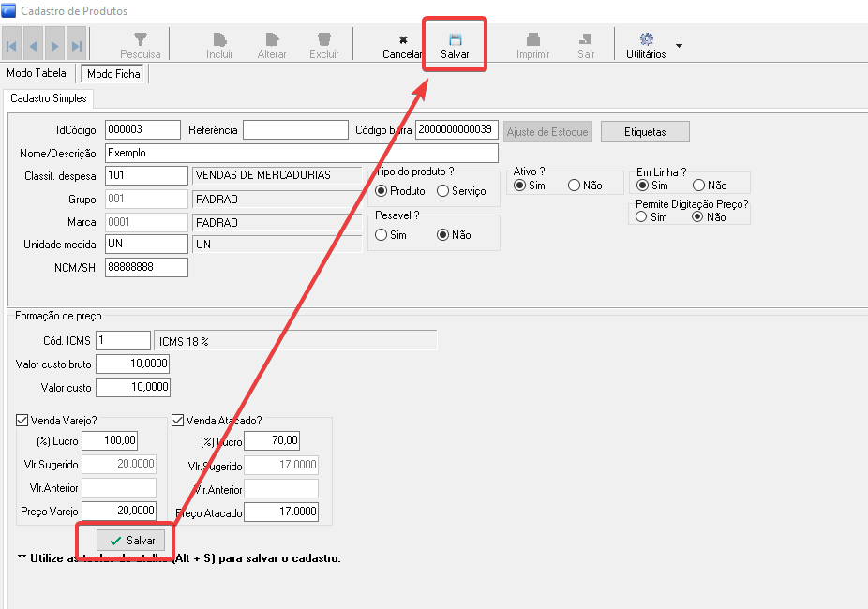
Task: Jump to the last record arrow
Action: [x=77, y=45]
